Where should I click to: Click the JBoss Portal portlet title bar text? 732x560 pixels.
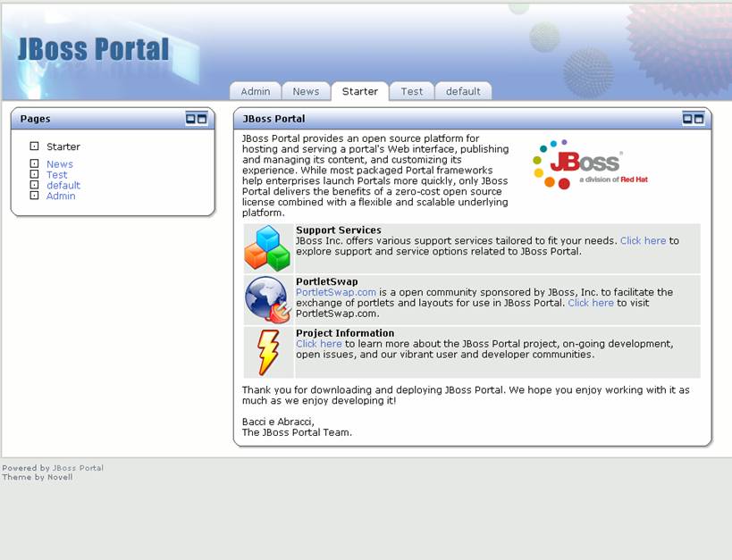pyautogui.click(x=273, y=119)
